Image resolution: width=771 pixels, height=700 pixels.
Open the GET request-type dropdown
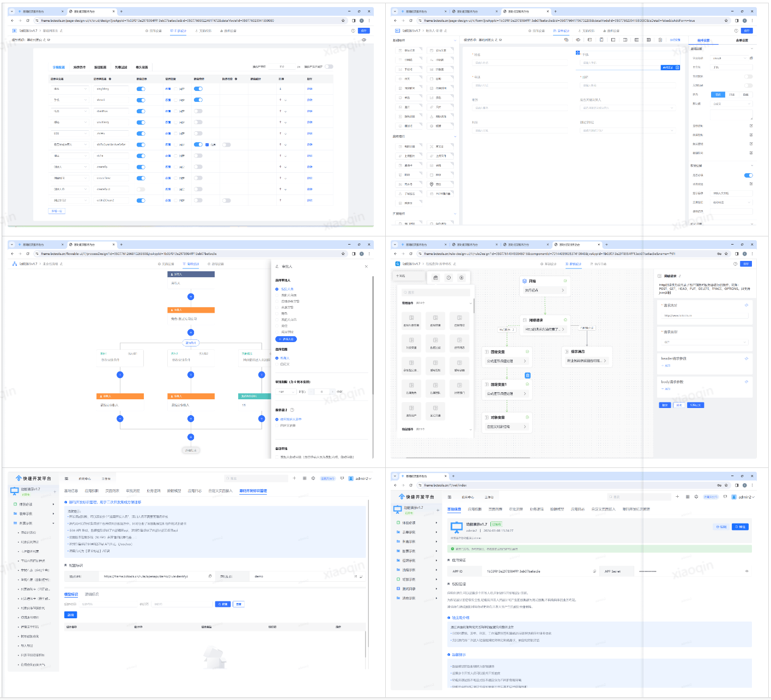[705, 342]
